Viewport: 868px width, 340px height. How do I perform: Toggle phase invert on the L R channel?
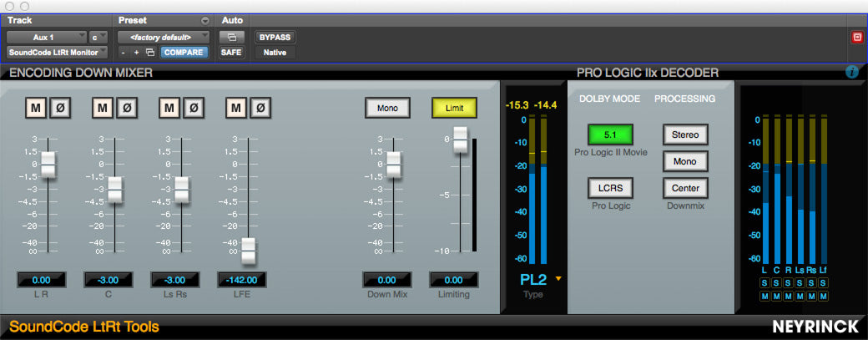click(x=60, y=108)
